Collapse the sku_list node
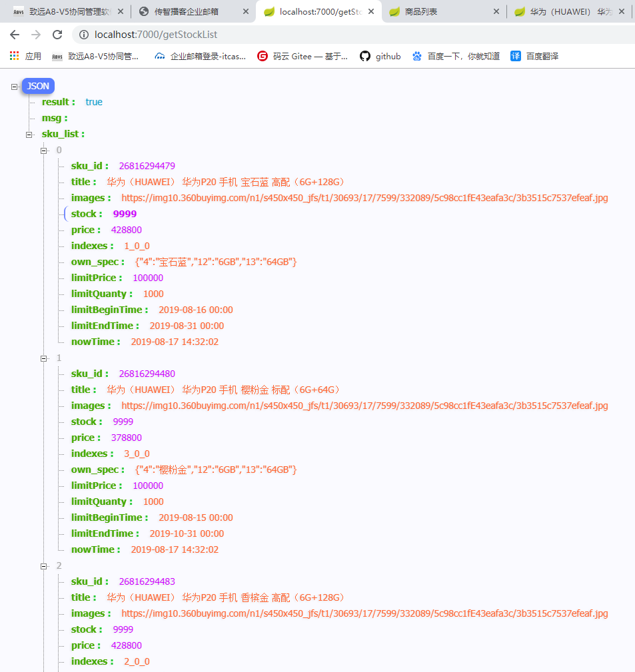 coord(29,135)
